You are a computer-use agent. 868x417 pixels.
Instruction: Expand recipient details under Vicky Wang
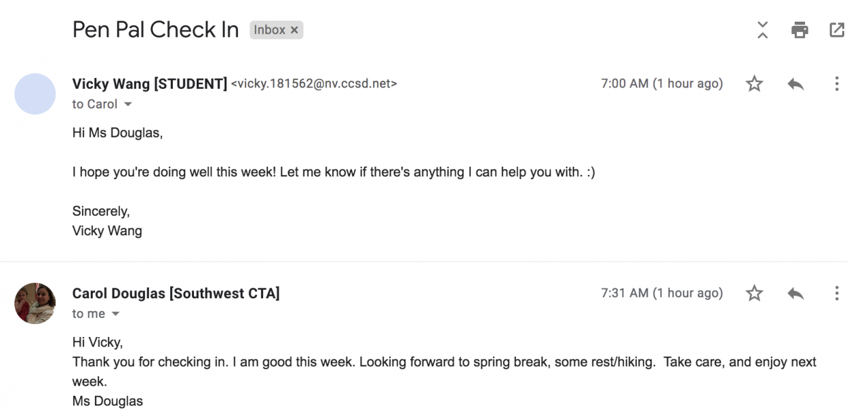coord(127,104)
